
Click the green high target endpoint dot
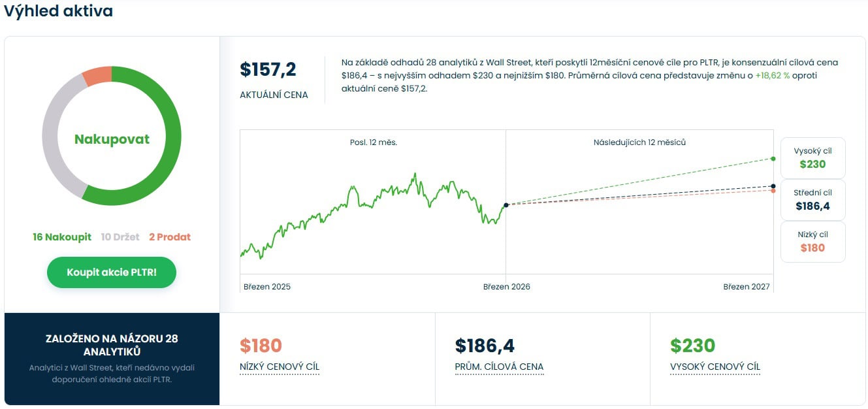tap(773, 159)
